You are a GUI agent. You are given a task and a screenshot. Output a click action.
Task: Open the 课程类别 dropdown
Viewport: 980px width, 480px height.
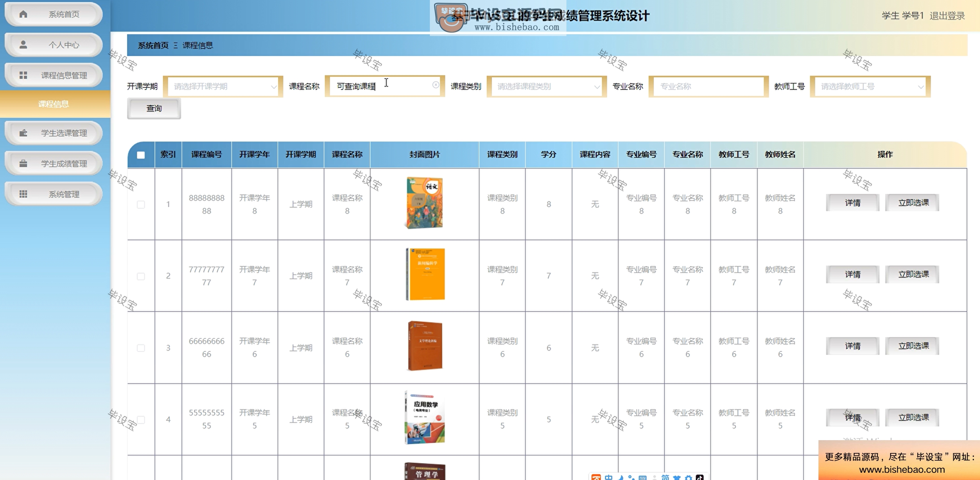[x=546, y=86]
